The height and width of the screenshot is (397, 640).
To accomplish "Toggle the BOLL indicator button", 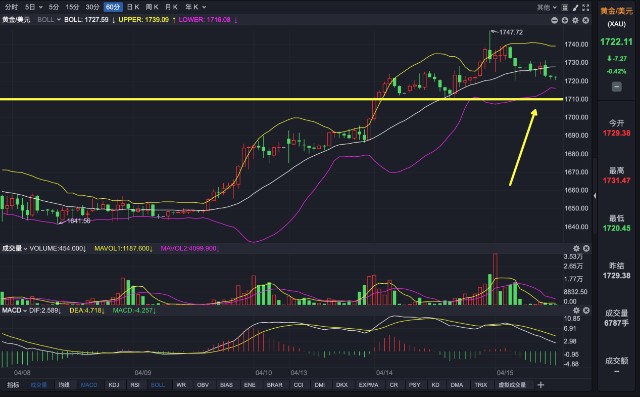I will point(158,385).
